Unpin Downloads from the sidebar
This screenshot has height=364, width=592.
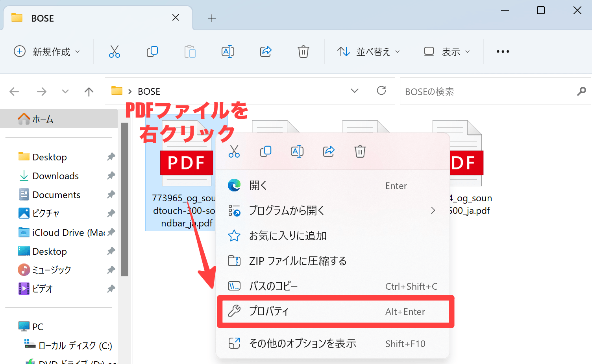coord(111,176)
